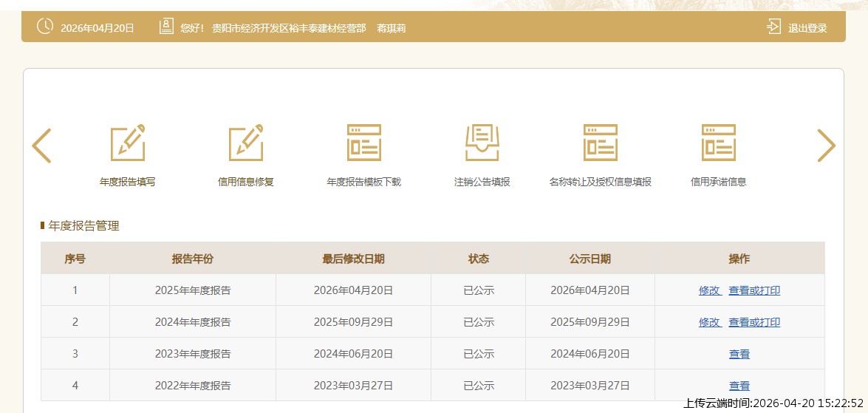Click 修改 for the 2025年年度报告
This screenshot has height=413, width=868.
[x=709, y=291]
